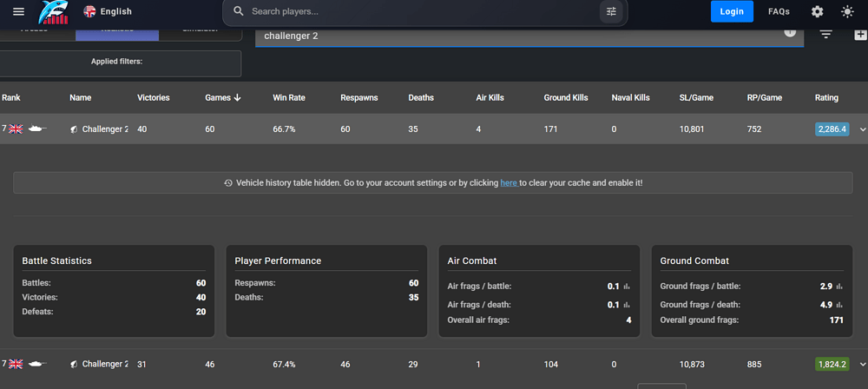This screenshot has height=389, width=868.
Task: Click the 'here' link to clear cache
Action: [509, 183]
